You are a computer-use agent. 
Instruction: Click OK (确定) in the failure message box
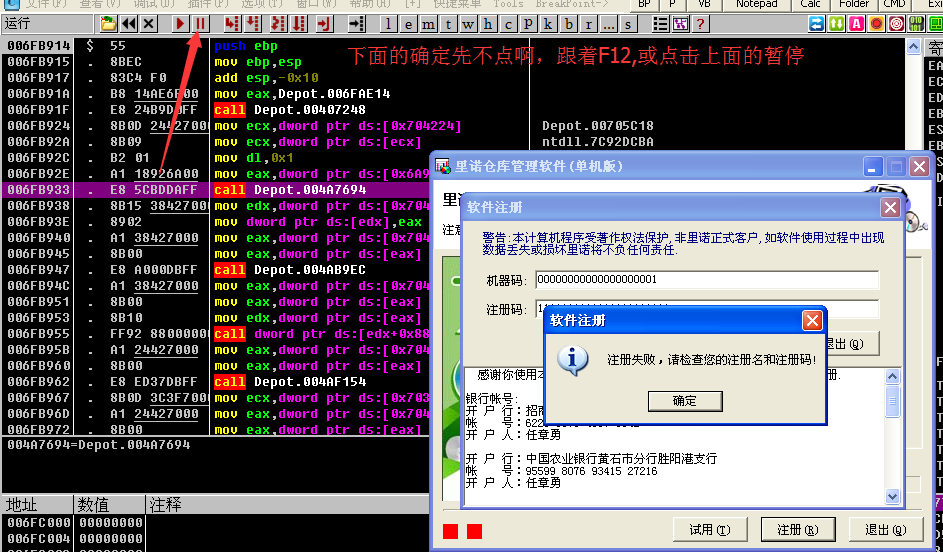coord(685,401)
